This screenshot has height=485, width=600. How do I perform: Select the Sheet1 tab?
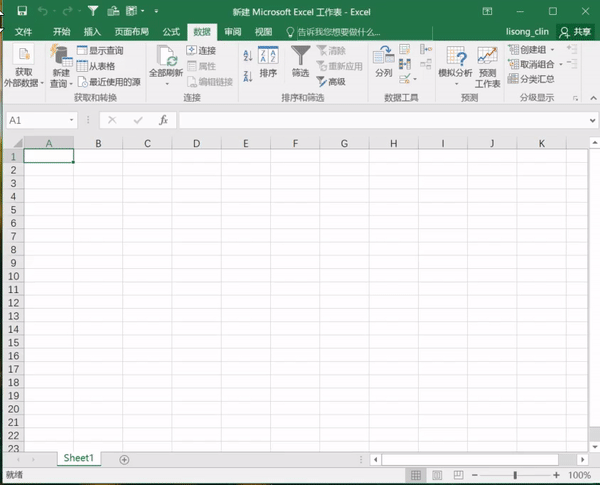[79, 458]
